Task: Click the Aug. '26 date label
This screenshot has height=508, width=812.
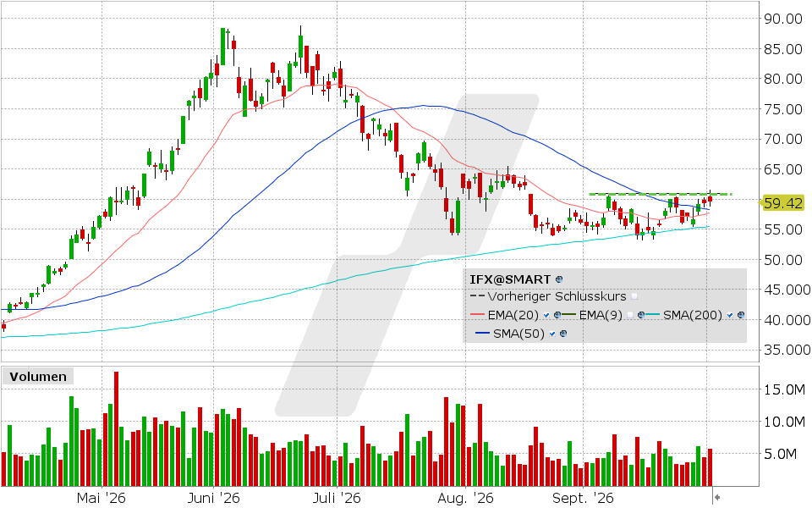Action: click(x=465, y=498)
